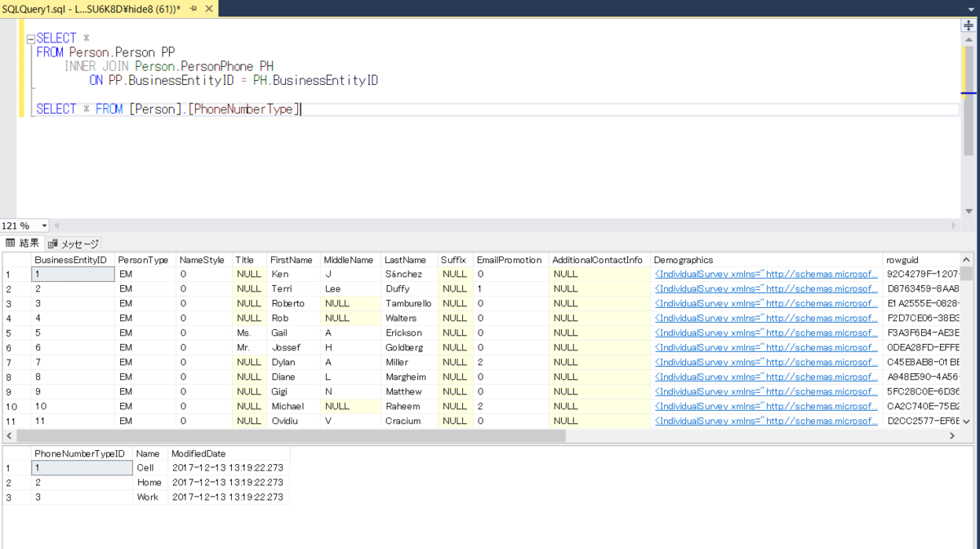
Task: Click the Title column header
Action: click(250, 260)
